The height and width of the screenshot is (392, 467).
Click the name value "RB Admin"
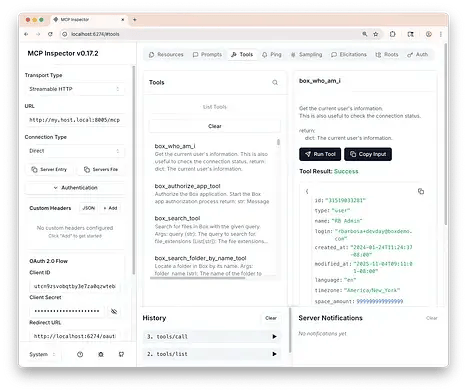[x=347, y=221]
